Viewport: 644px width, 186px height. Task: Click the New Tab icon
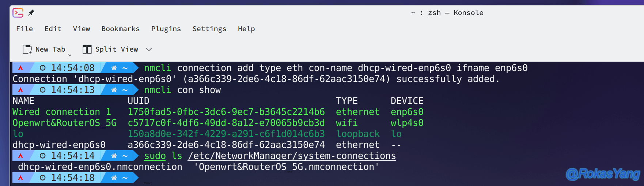click(27, 49)
